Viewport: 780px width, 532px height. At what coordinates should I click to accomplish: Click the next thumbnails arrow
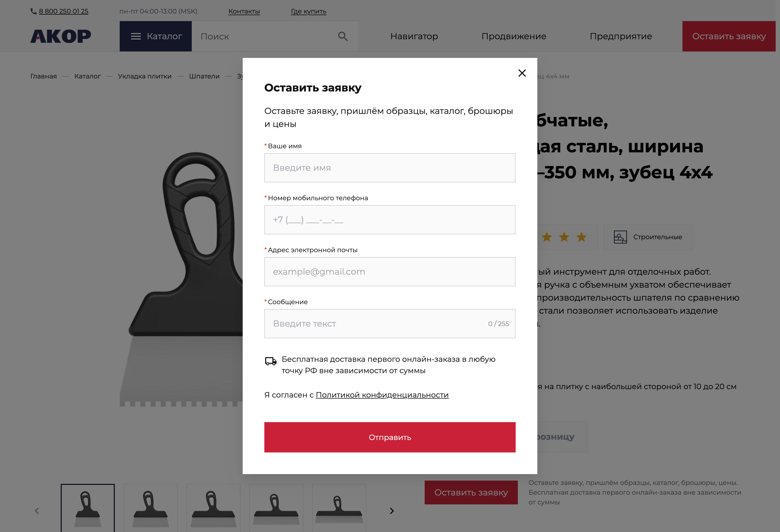click(392, 511)
